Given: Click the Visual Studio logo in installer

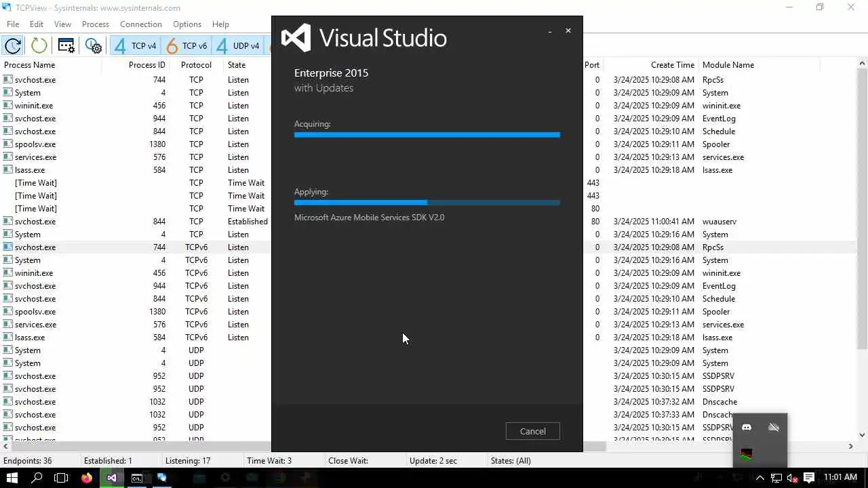Looking at the screenshot, I should point(296,37).
